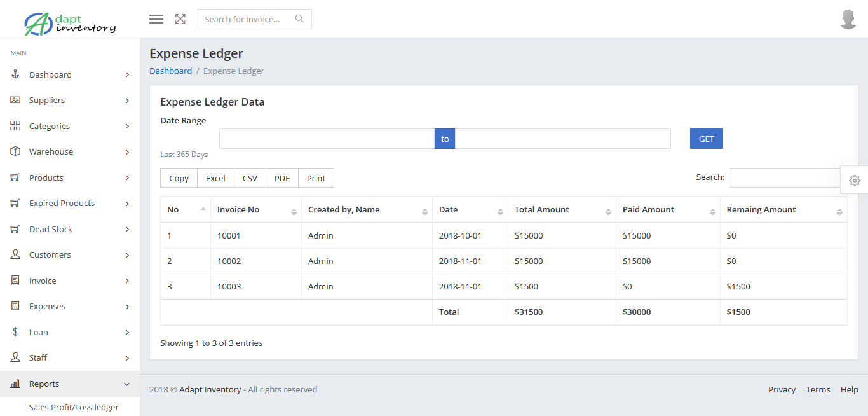Click the Reports bar chart icon
Viewport: 868px width, 416px height.
coord(15,384)
